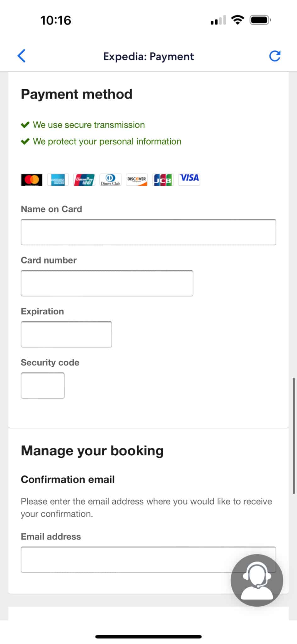Open the customer support chat icon

pos(256,580)
